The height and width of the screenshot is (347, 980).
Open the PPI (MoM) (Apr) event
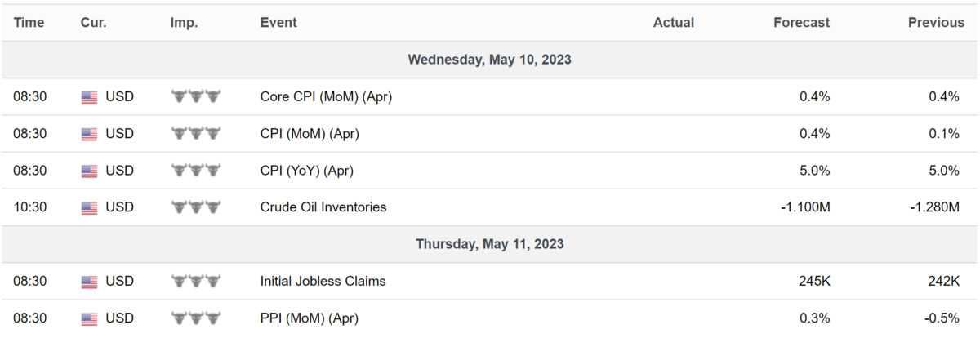pyautogui.click(x=310, y=318)
